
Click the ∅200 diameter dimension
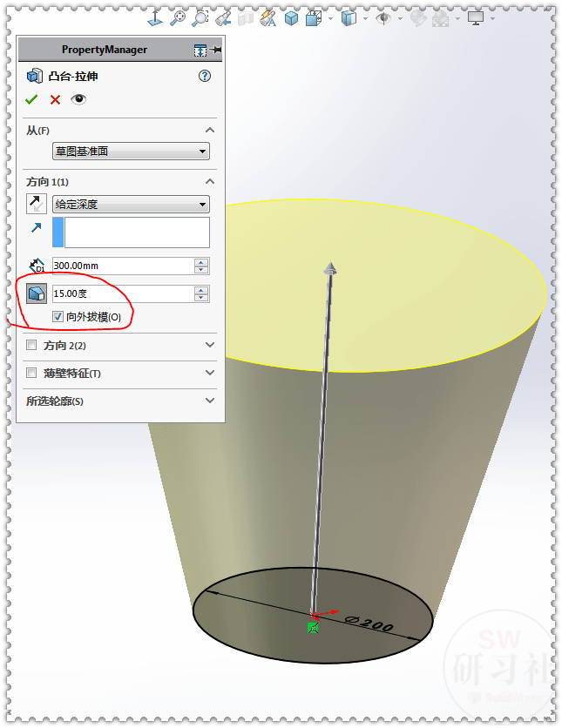[369, 624]
